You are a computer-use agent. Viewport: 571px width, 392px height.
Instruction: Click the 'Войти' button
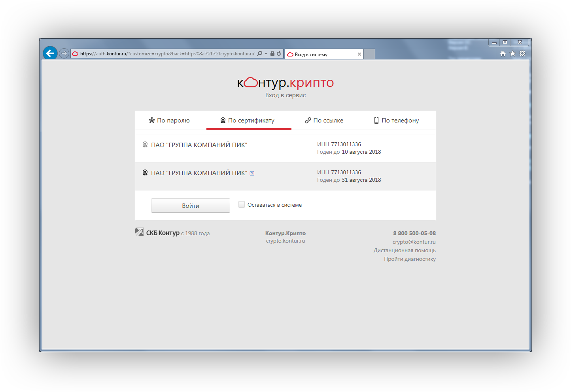click(191, 205)
